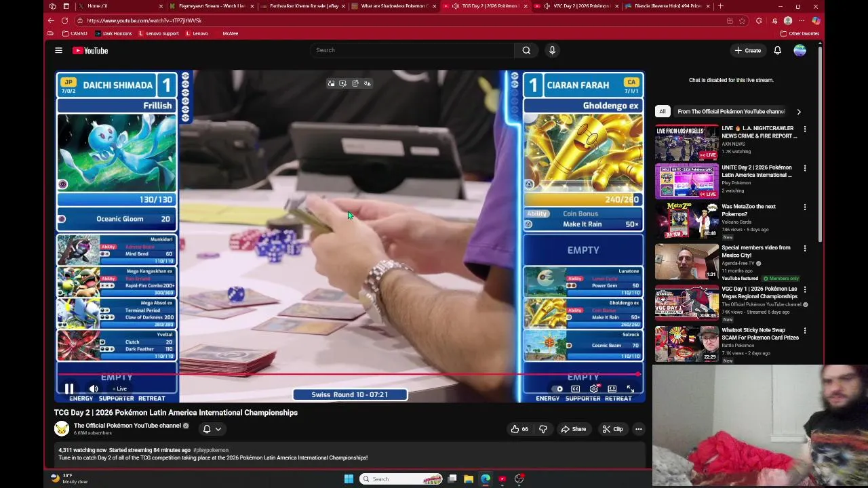Open the Windows Start menu
The height and width of the screenshot is (488, 868).
[x=349, y=479]
